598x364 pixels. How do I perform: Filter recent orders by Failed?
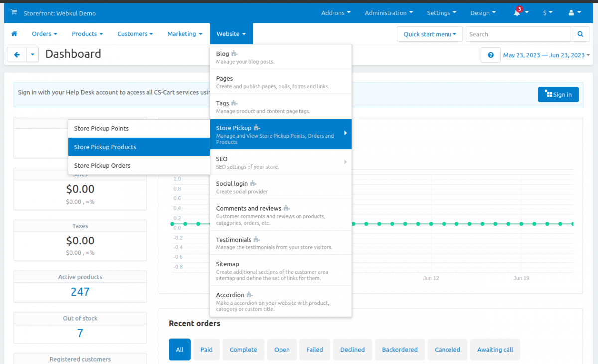click(315, 350)
